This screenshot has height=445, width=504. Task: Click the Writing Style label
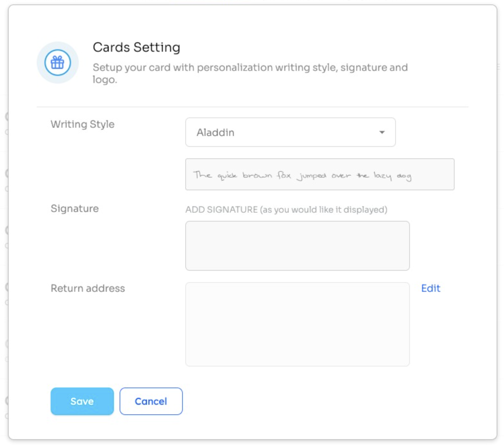pos(83,124)
